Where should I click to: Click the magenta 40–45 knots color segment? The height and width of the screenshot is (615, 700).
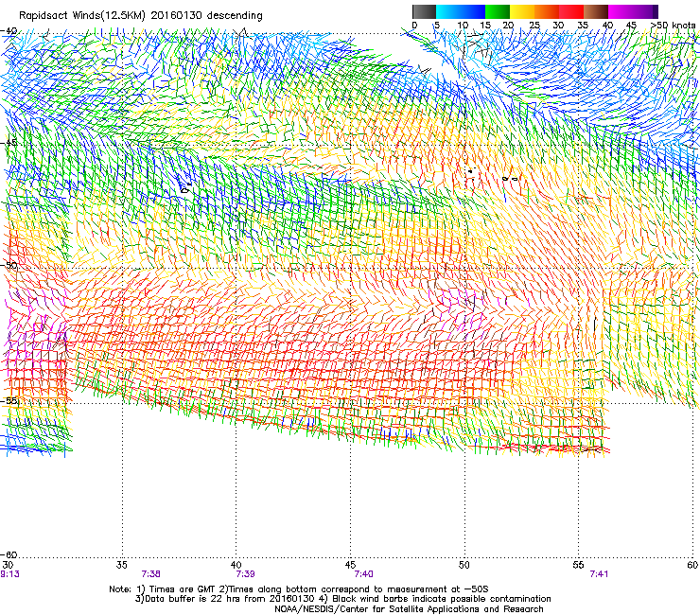[621, 11]
